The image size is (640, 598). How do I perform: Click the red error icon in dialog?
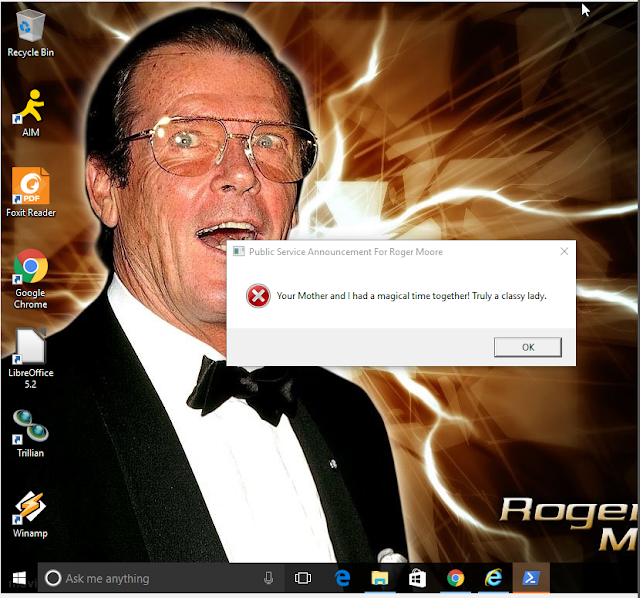(x=258, y=296)
